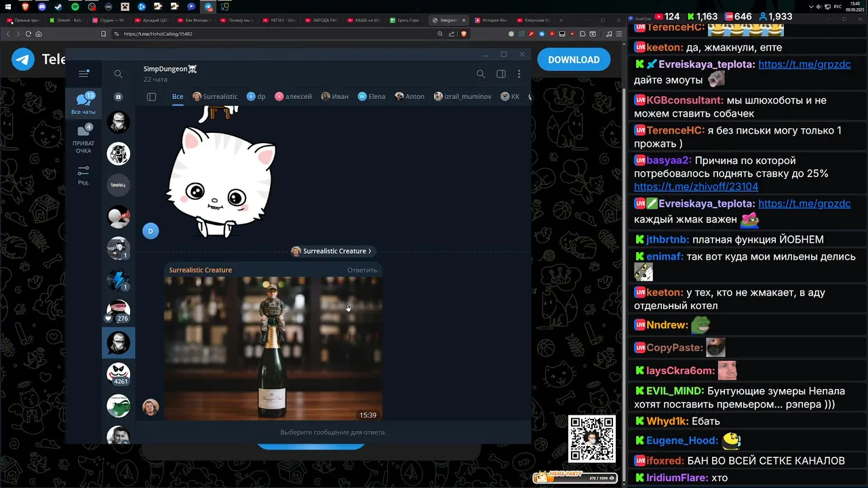Open Evreiskaya_teplota's first t.me/grpzdc link
Image resolution: width=868 pixels, height=488 pixels.
(804, 64)
